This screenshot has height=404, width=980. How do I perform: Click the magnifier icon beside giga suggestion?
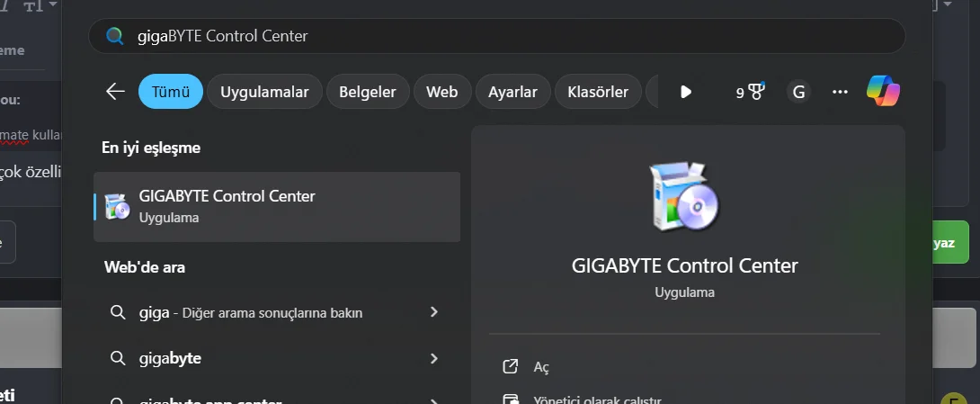pos(118,311)
